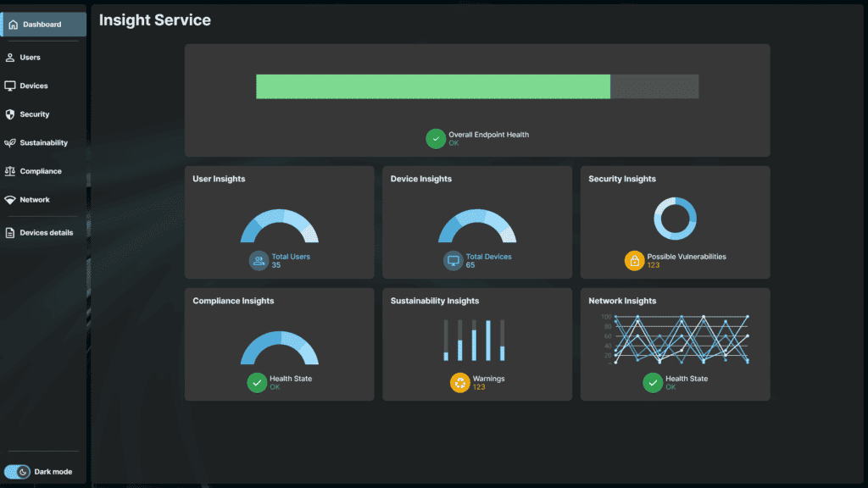Click the Overall Endpoint Health OK checkmark

point(436,138)
